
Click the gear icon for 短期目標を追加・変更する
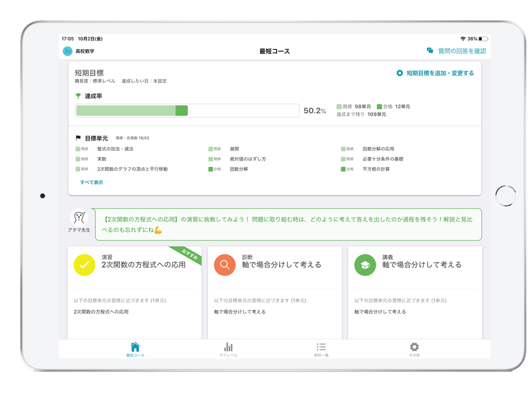click(400, 73)
